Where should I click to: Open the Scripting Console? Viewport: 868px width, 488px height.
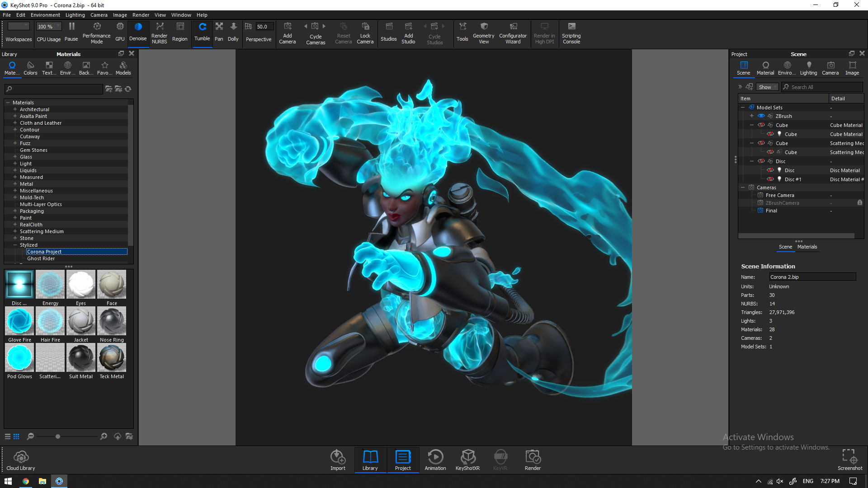(x=571, y=32)
